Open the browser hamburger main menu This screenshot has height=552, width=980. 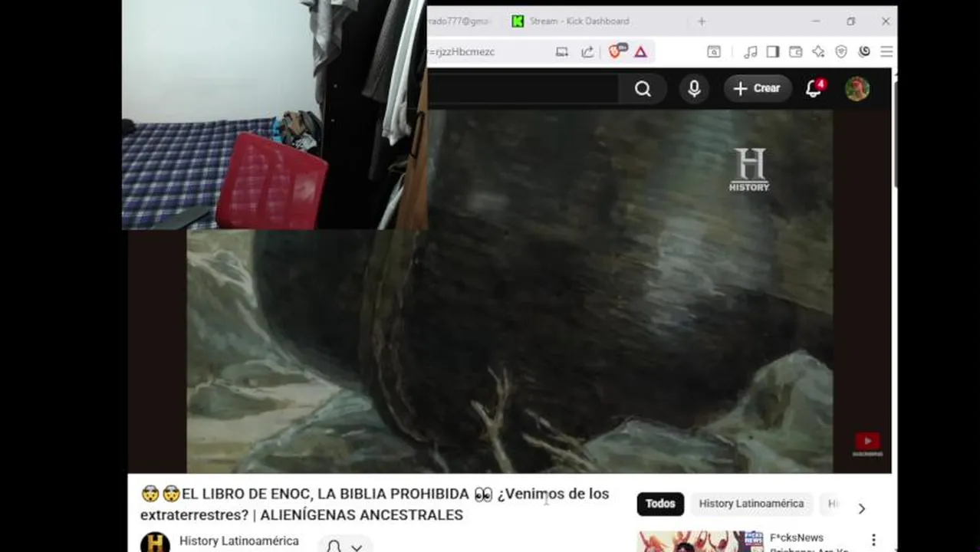coord(886,52)
